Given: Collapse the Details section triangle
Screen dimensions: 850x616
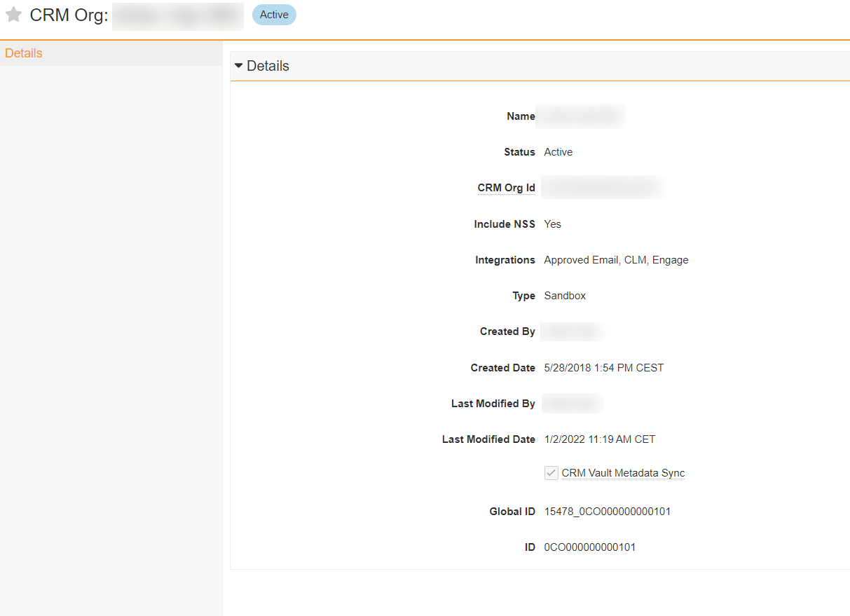Looking at the screenshot, I should click(239, 66).
